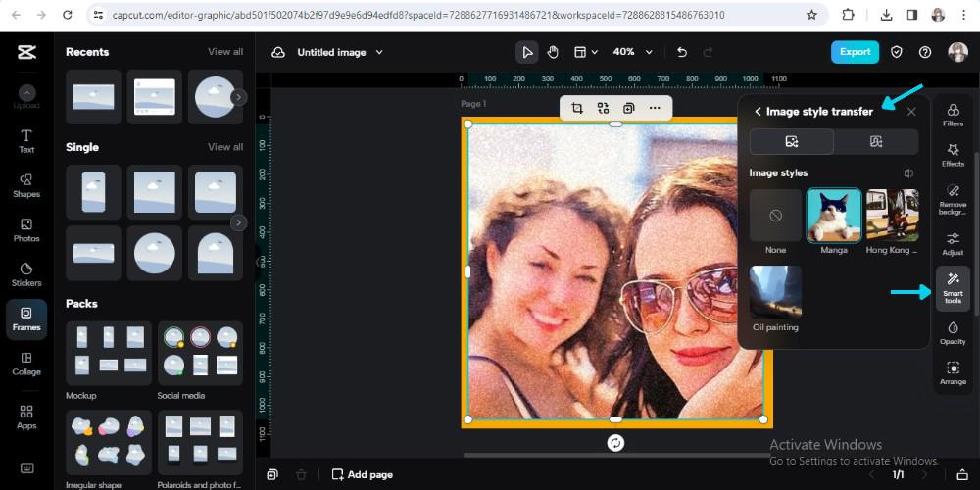Open Remove background tool
This screenshot has width=980, height=490.
[954, 199]
